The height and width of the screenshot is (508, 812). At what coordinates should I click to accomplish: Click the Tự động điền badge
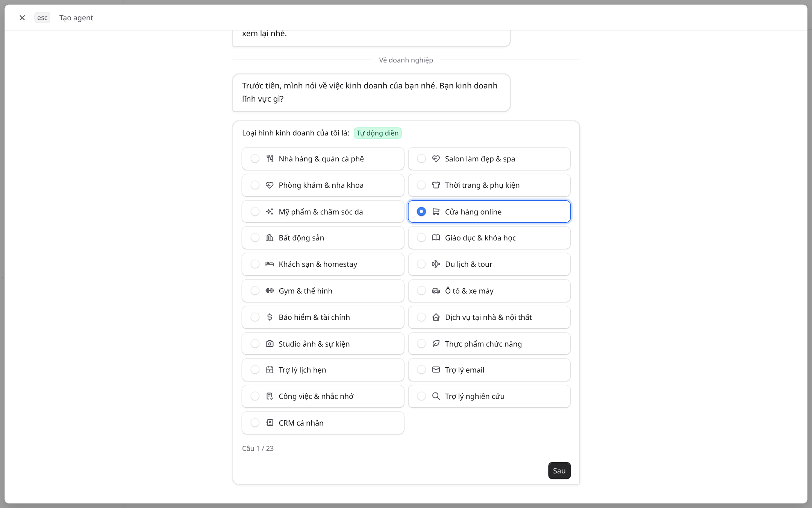pyautogui.click(x=377, y=133)
